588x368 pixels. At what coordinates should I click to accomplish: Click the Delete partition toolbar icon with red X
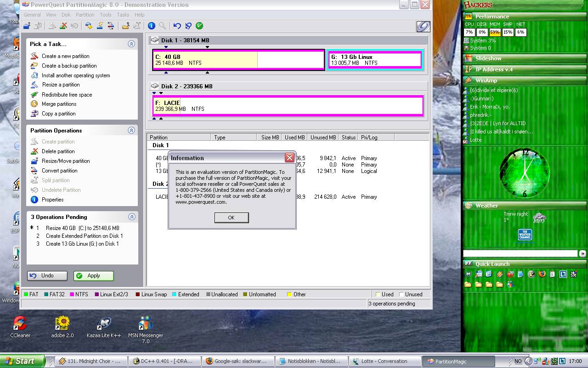tap(63, 26)
